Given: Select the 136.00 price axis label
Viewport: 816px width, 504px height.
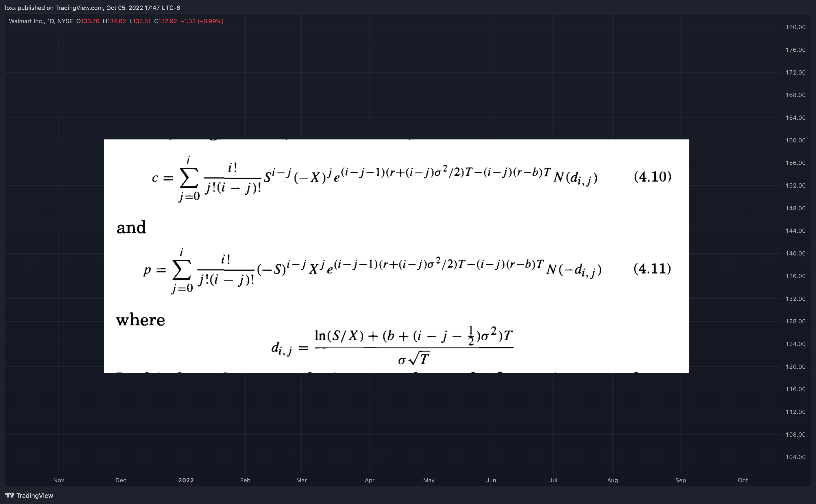Looking at the screenshot, I should coord(795,276).
